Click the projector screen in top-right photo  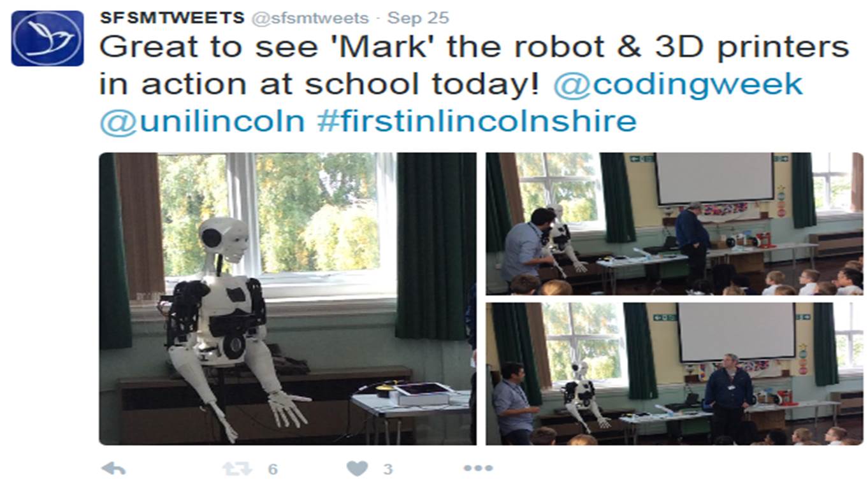pyautogui.click(x=714, y=178)
